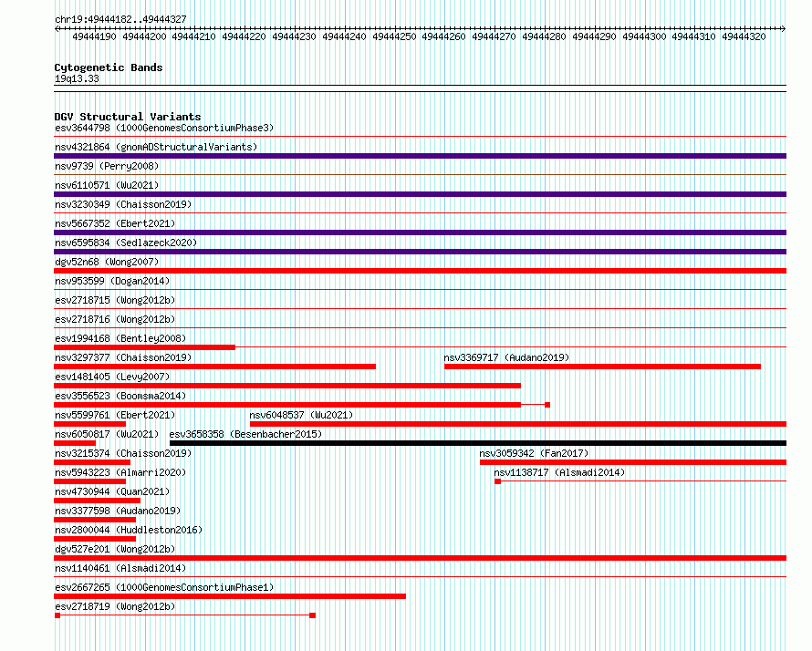Click nsv4730944 (Quan2021) label

click(x=112, y=491)
